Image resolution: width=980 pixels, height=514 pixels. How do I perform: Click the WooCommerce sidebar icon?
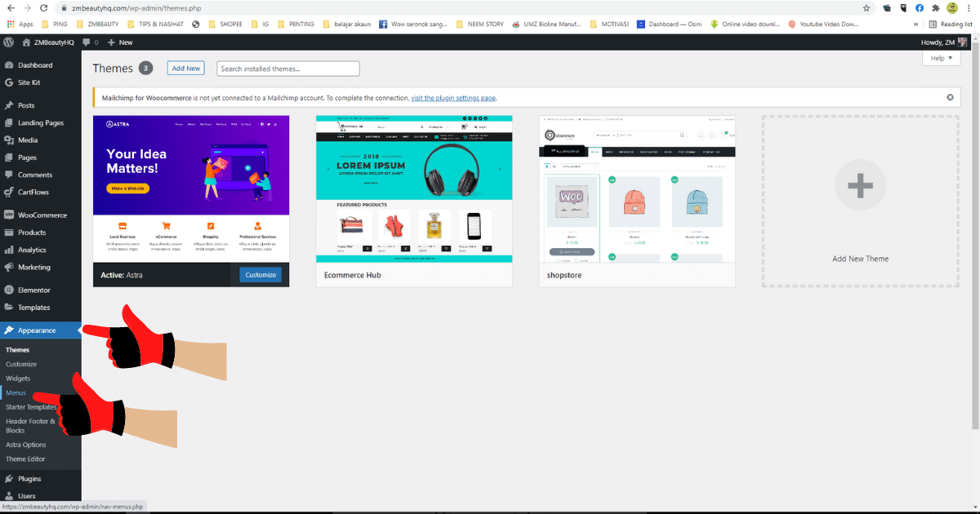8,215
